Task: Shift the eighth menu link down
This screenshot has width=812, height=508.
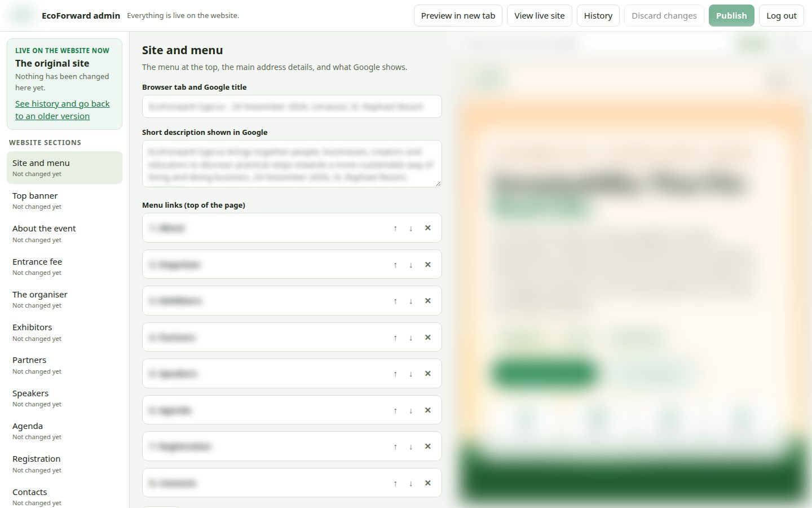Action: (x=411, y=483)
